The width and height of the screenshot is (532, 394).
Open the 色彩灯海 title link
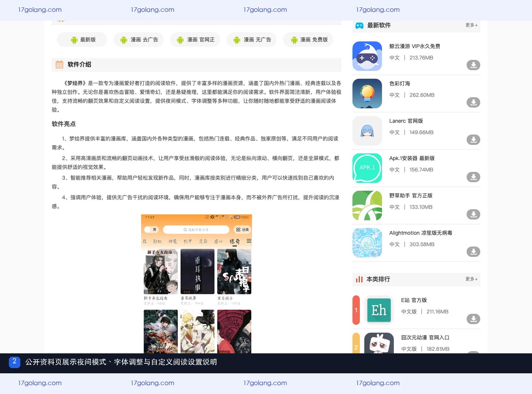[x=400, y=84]
